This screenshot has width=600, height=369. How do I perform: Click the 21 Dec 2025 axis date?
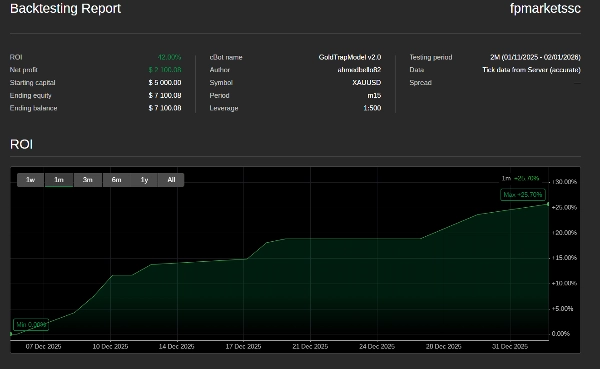coord(310,346)
